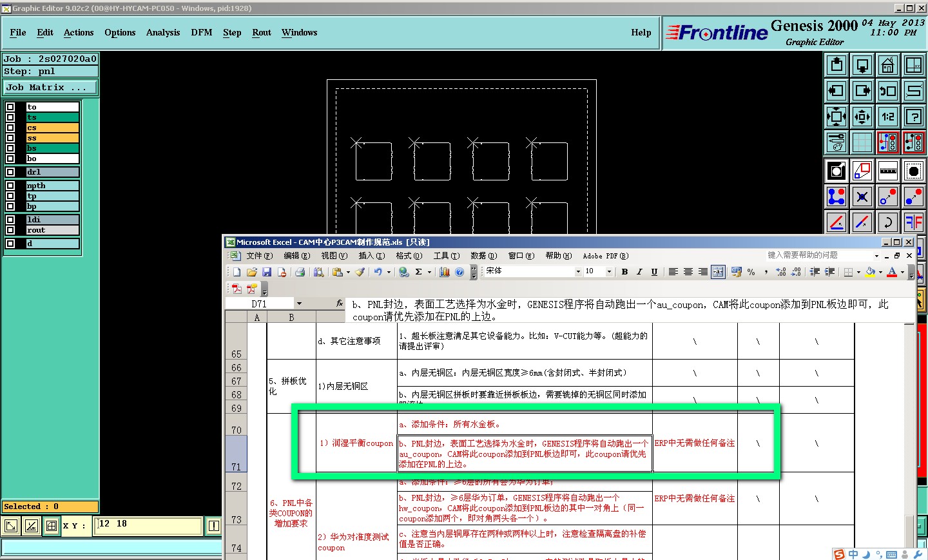Click the pan up icon in Genesis

pos(836,65)
